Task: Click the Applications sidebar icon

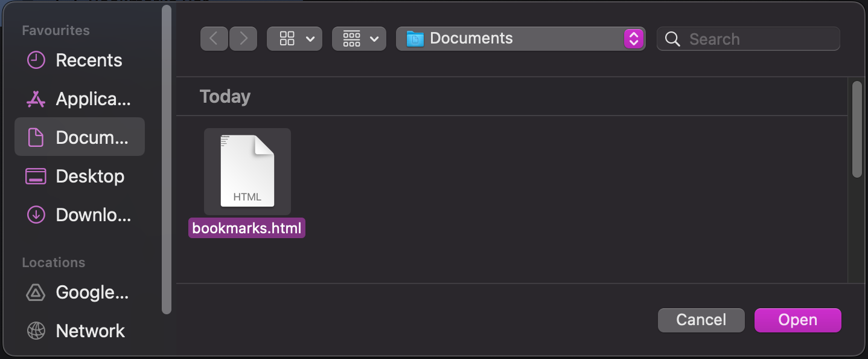Action: [36, 99]
